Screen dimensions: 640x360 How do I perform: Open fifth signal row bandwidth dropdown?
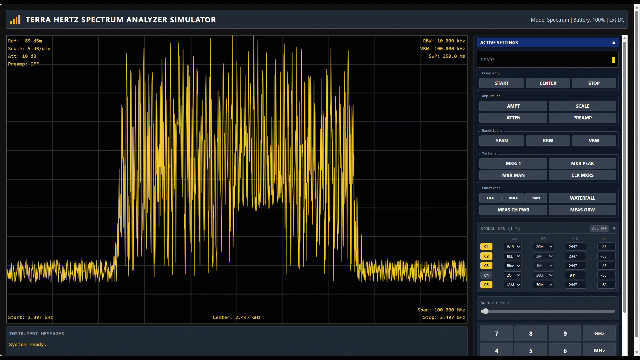coord(543,285)
